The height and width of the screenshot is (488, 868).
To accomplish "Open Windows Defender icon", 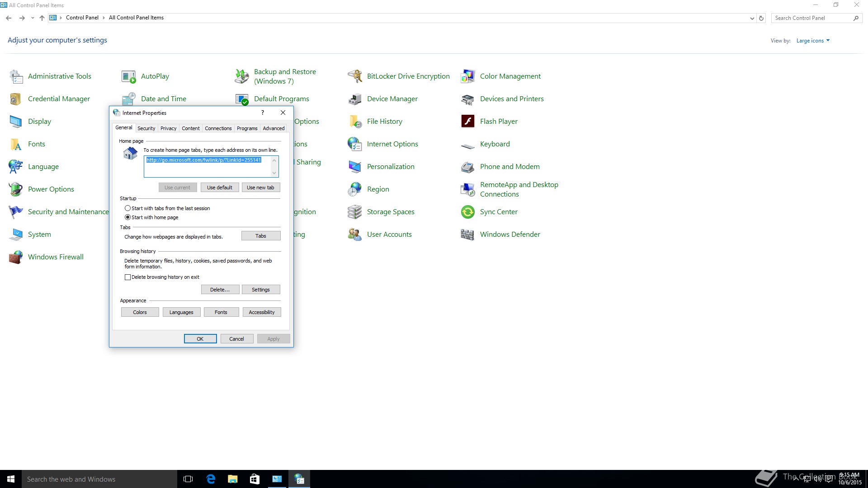I will [x=468, y=235].
